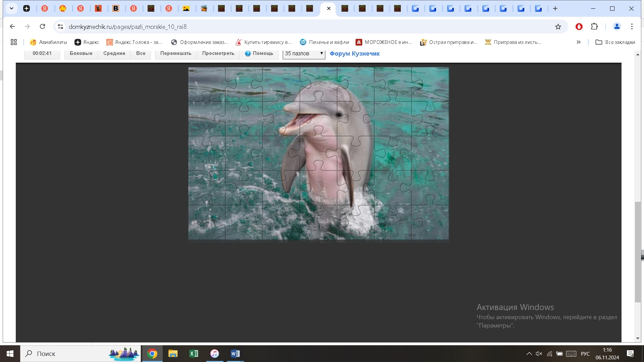
Task: Open the Все закладки folder
Action: (x=615, y=42)
